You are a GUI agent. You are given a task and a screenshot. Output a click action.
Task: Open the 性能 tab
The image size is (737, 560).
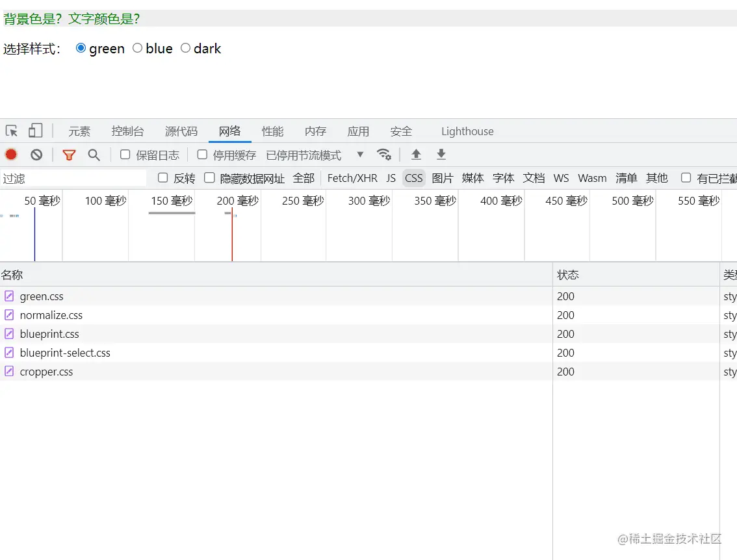coord(272,131)
